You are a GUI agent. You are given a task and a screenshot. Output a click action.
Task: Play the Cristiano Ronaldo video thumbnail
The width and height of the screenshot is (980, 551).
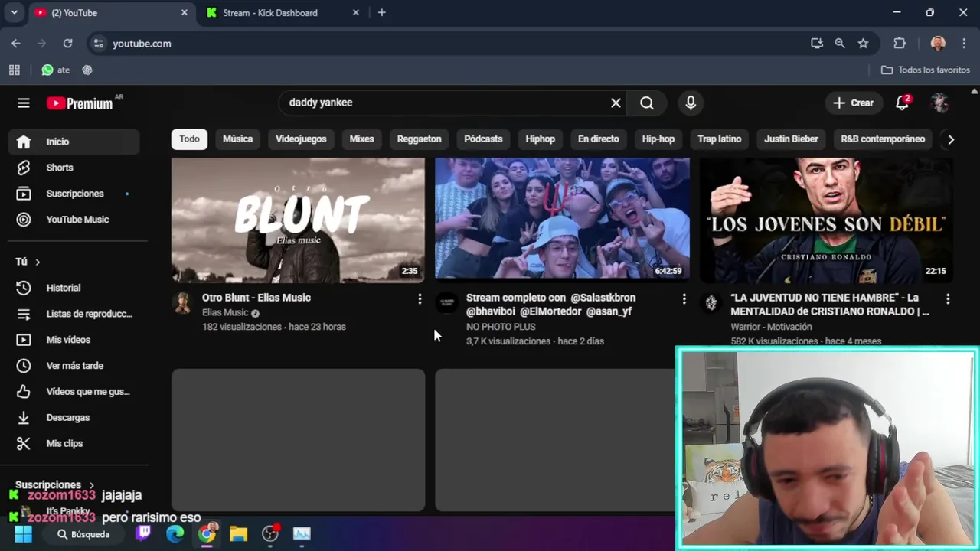(x=826, y=220)
